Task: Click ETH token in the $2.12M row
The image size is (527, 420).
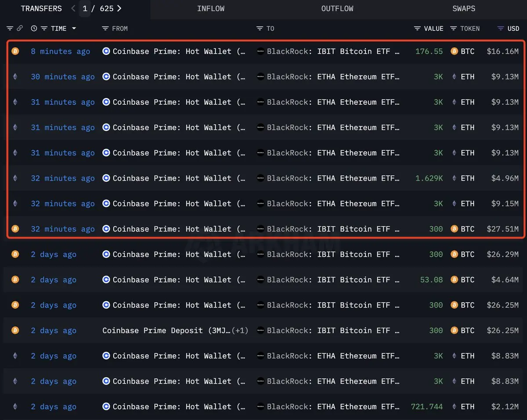Action: (462, 407)
